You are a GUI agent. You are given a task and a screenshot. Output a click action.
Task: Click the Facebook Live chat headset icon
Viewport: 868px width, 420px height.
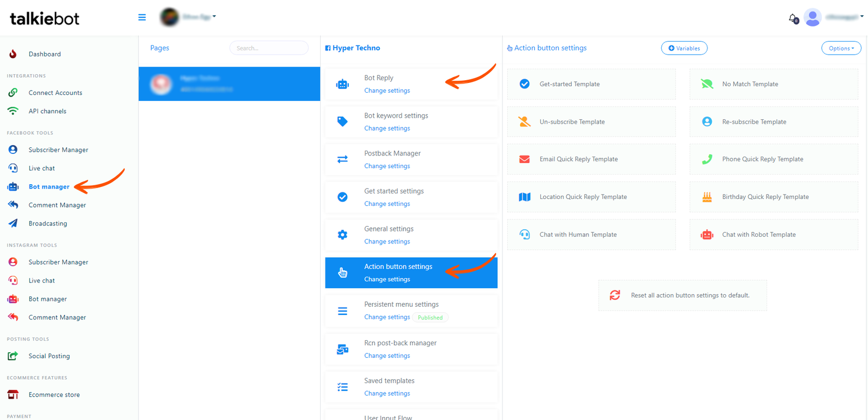(x=13, y=168)
